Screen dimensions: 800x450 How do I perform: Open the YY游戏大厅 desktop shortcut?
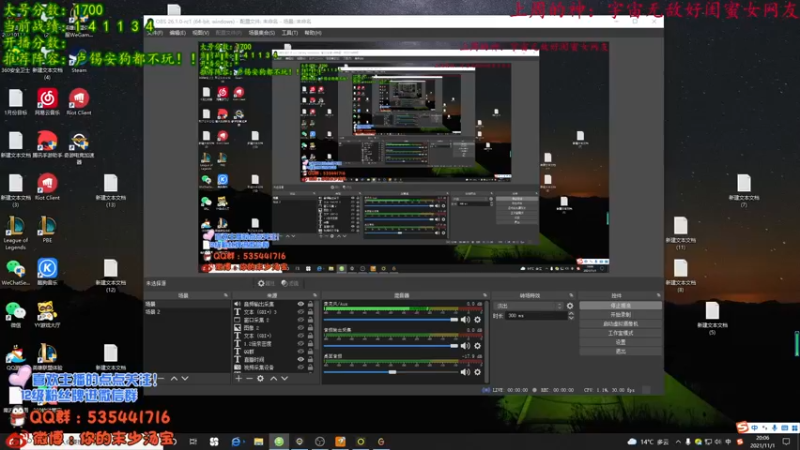click(x=47, y=314)
